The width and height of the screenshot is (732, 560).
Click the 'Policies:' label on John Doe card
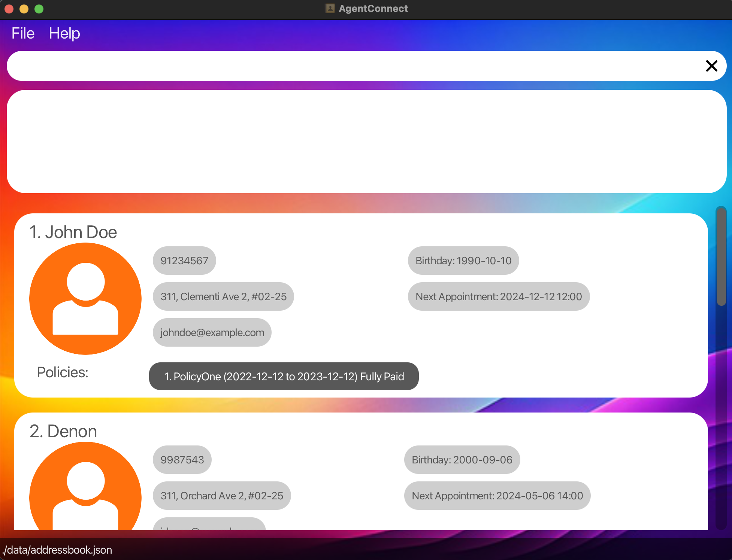63,372
